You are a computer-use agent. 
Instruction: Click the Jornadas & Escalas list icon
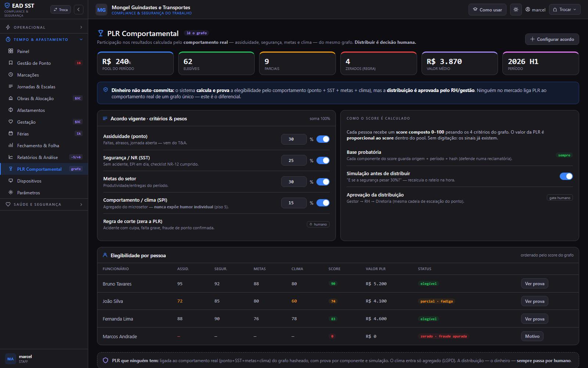tap(11, 86)
